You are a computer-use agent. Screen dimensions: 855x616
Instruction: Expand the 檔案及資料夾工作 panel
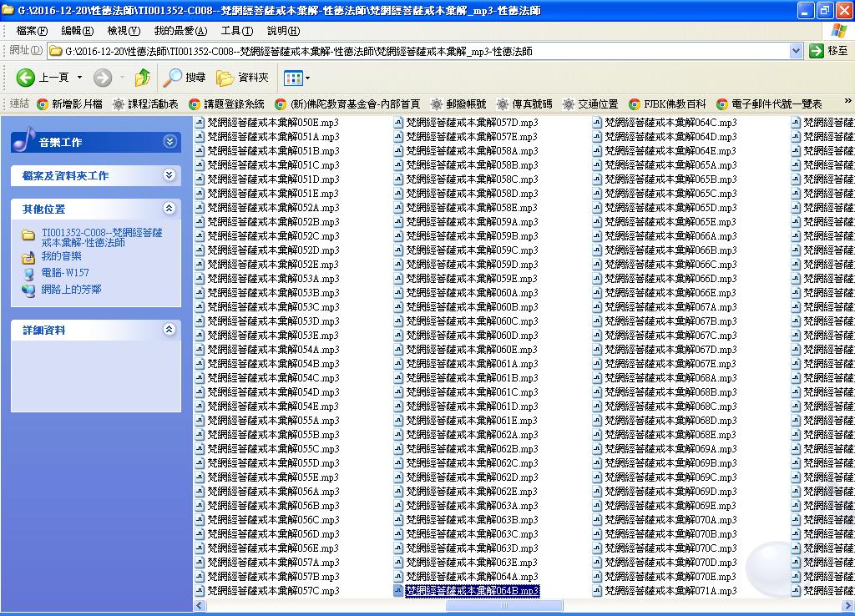[x=169, y=175]
